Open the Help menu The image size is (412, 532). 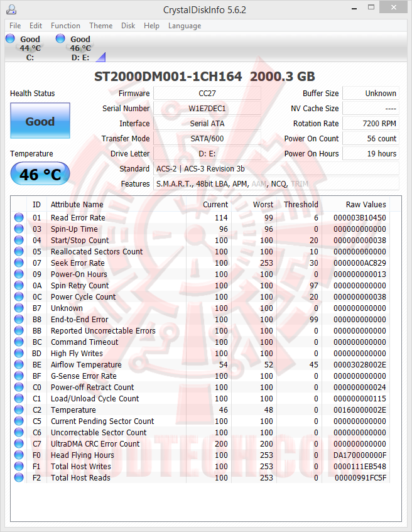[151, 26]
